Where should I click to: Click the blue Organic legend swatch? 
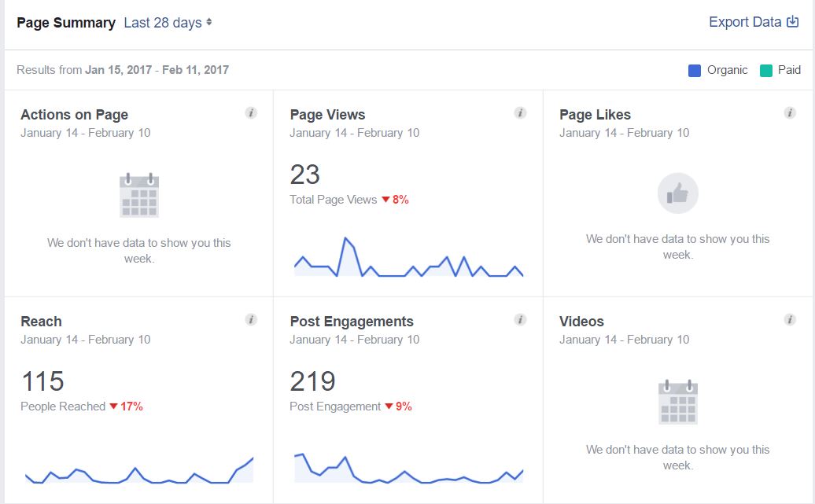coord(695,71)
